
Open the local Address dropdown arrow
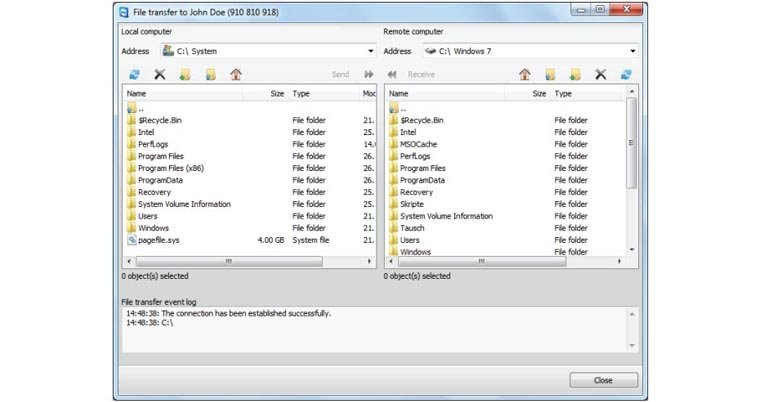371,51
